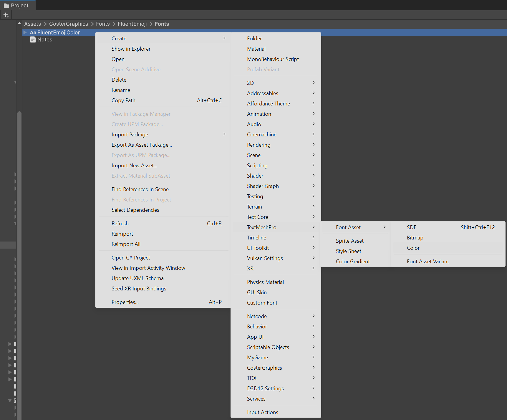507x420 pixels.
Task: Create a Bitmap font asset
Action: pos(448,238)
